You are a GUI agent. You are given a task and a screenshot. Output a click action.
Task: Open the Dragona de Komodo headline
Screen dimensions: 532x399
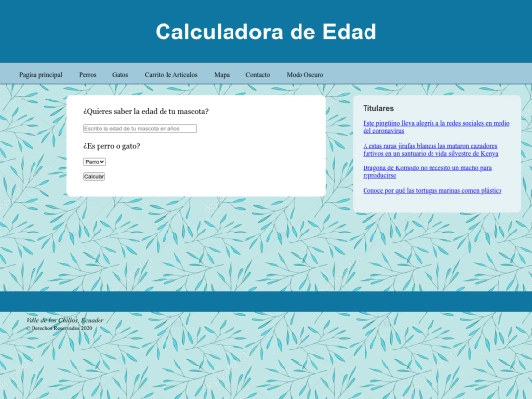coord(428,171)
